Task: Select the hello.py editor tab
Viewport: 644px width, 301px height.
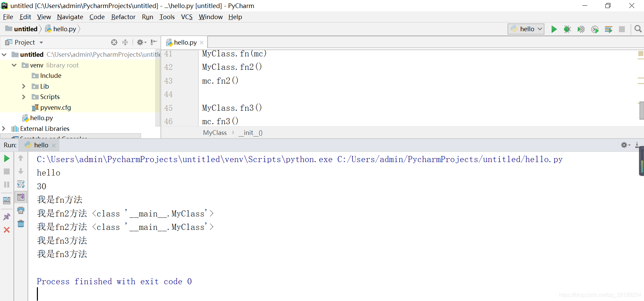Action: click(185, 42)
